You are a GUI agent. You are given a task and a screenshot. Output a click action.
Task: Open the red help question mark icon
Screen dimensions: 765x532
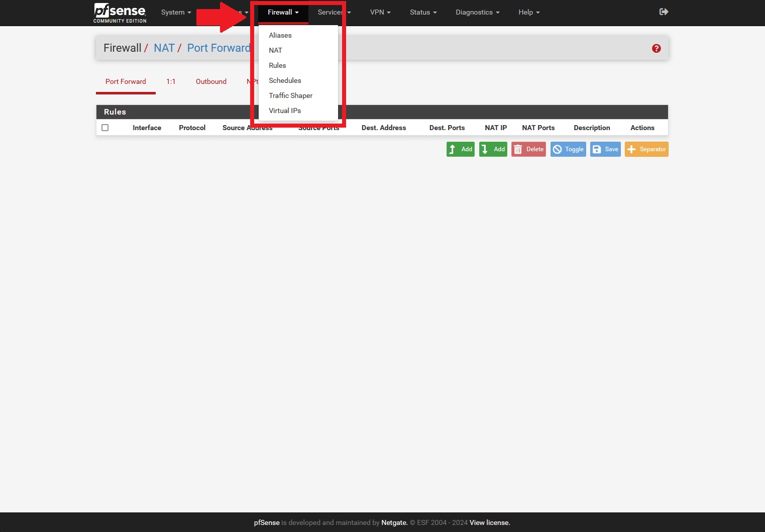(656, 48)
